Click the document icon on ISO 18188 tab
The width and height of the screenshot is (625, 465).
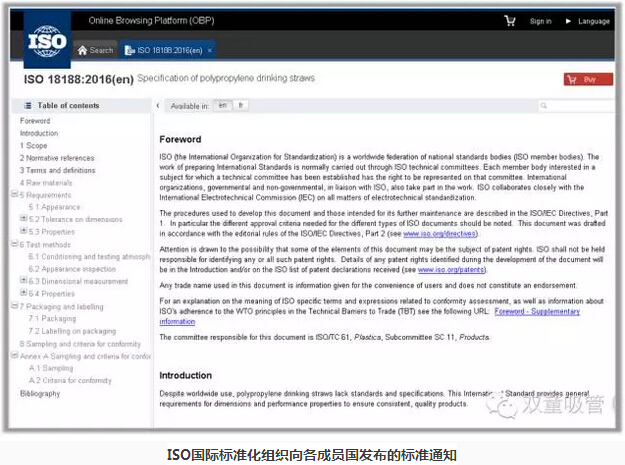pyautogui.click(x=128, y=50)
